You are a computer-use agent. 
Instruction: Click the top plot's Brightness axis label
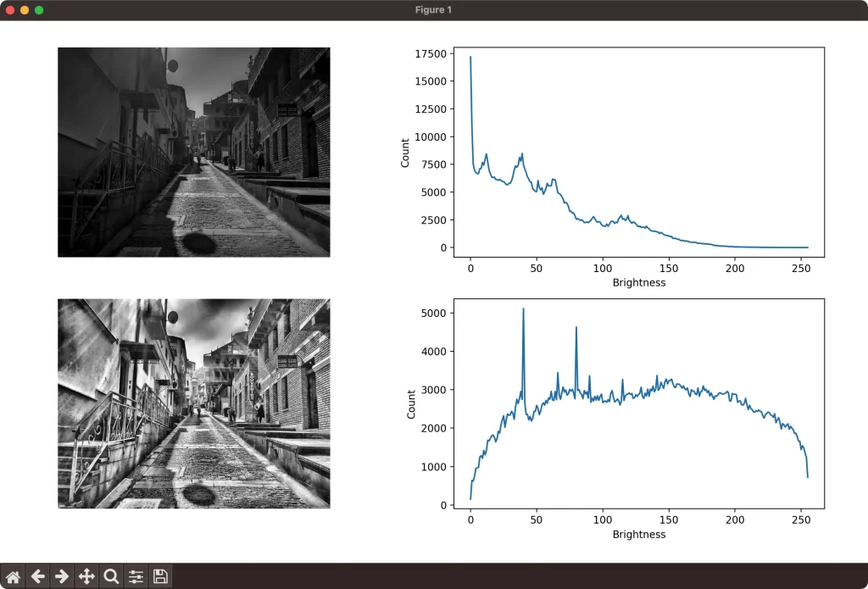639,282
